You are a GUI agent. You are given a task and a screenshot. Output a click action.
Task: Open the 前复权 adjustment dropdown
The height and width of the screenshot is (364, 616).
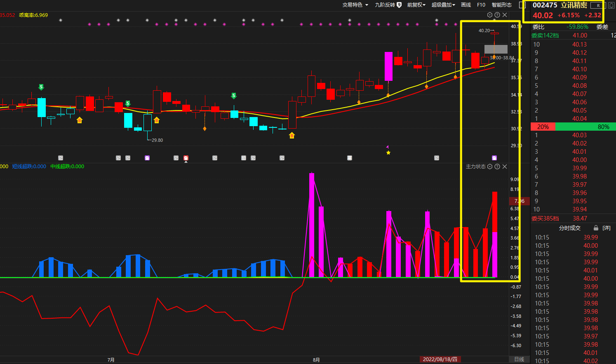pyautogui.click(x=416, y=5)
